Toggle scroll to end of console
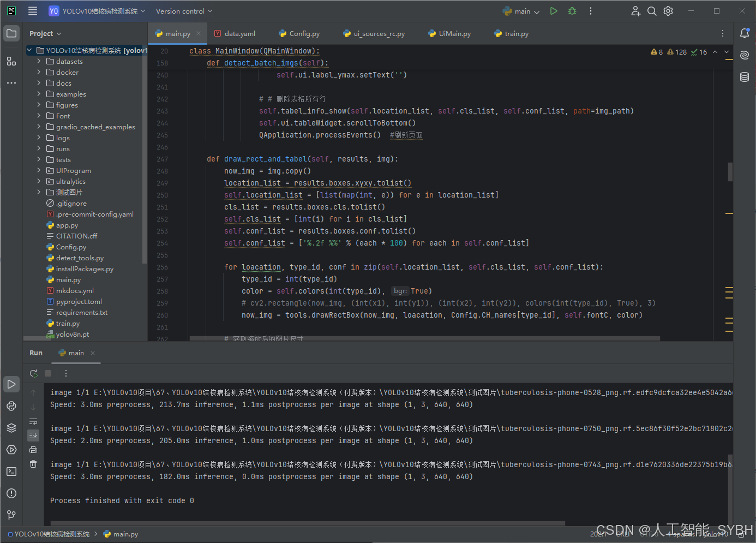 tap(33, 435)
